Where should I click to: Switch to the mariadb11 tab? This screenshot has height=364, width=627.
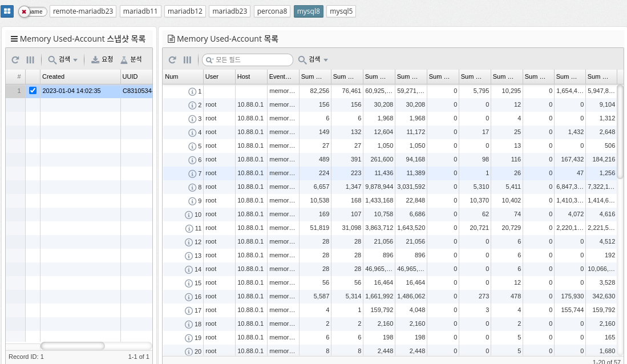141,11
